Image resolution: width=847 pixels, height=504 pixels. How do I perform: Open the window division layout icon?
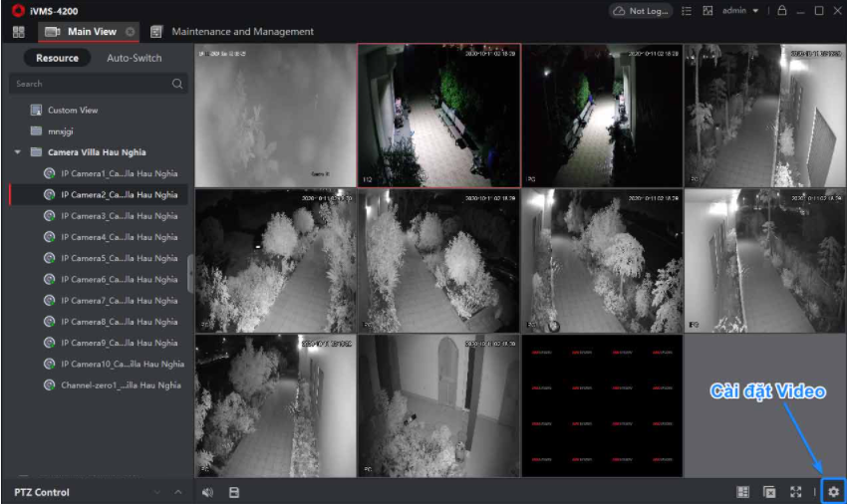coord(742,492)
